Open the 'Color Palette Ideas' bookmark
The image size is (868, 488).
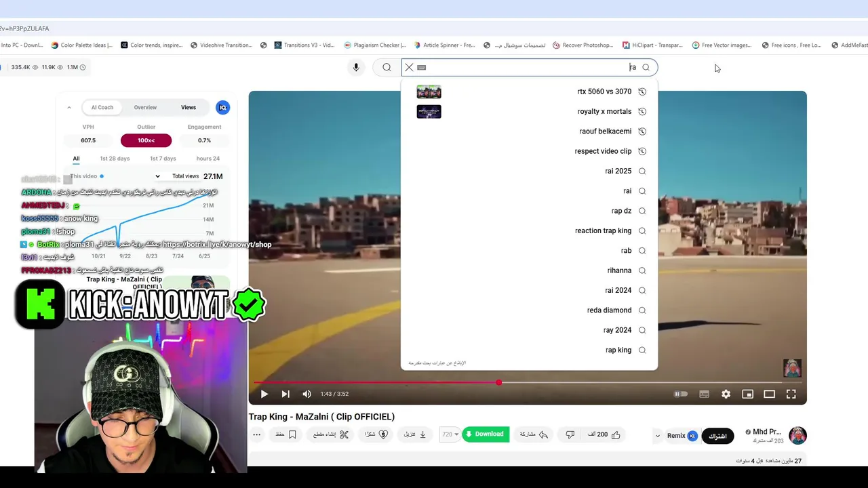[x=81, y=45]
